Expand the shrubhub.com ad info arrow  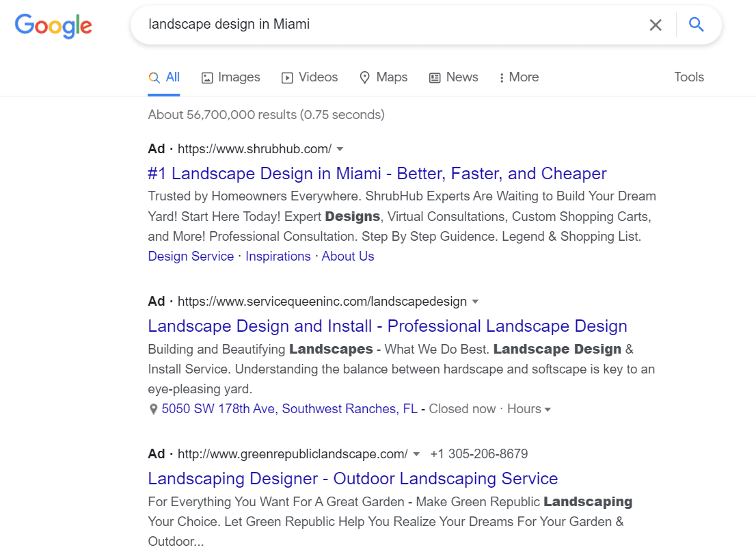340,149
